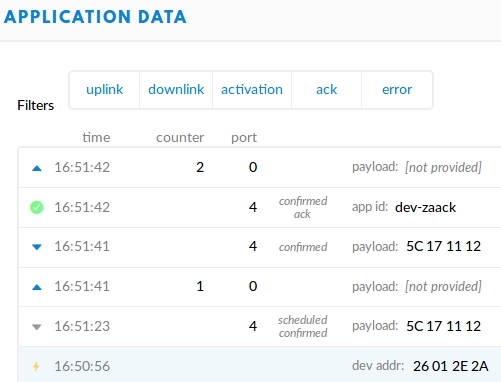Viewport: 501px width, 382px height.
Task: Click the Filters label
Action: click(35, 105)
